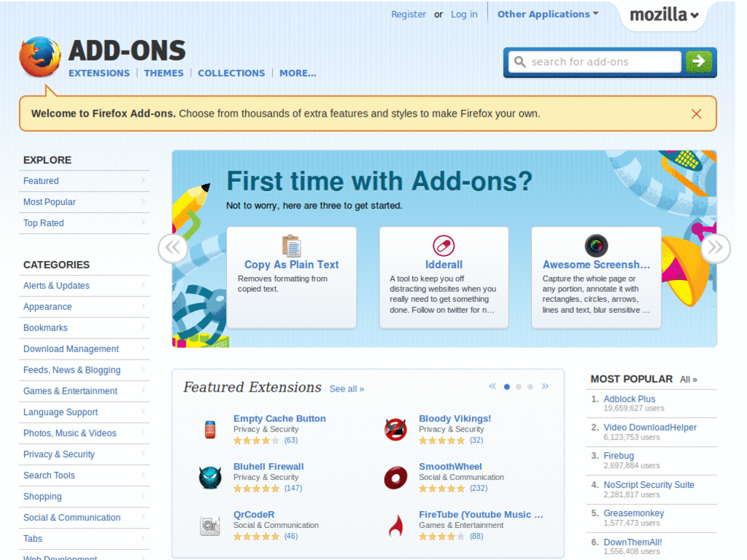This screenshot has height=560, width=747.
Task: Click the Log in link
Action: [x=464, y=15]
